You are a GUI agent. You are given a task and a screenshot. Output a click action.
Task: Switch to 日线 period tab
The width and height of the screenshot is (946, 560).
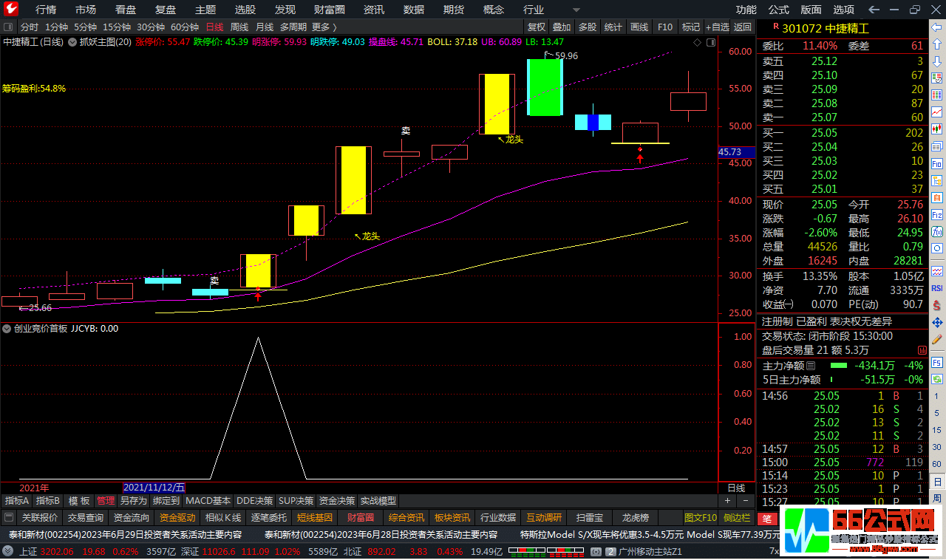(x=214, y=27)
